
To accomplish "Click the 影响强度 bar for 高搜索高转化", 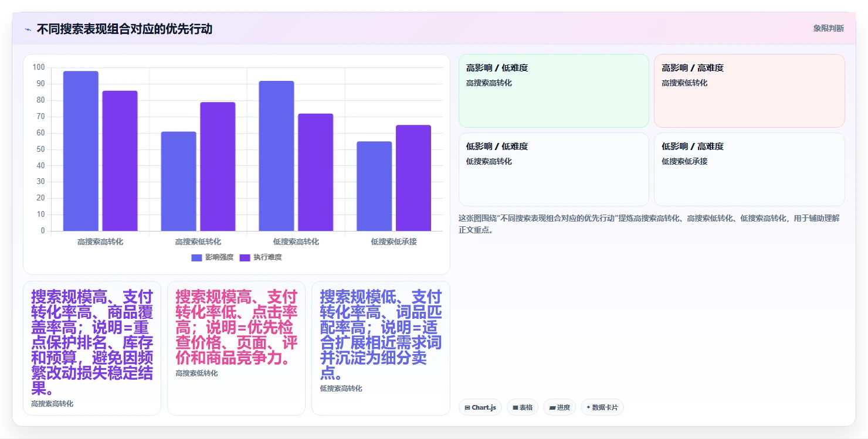I will [x=81, y=151].
